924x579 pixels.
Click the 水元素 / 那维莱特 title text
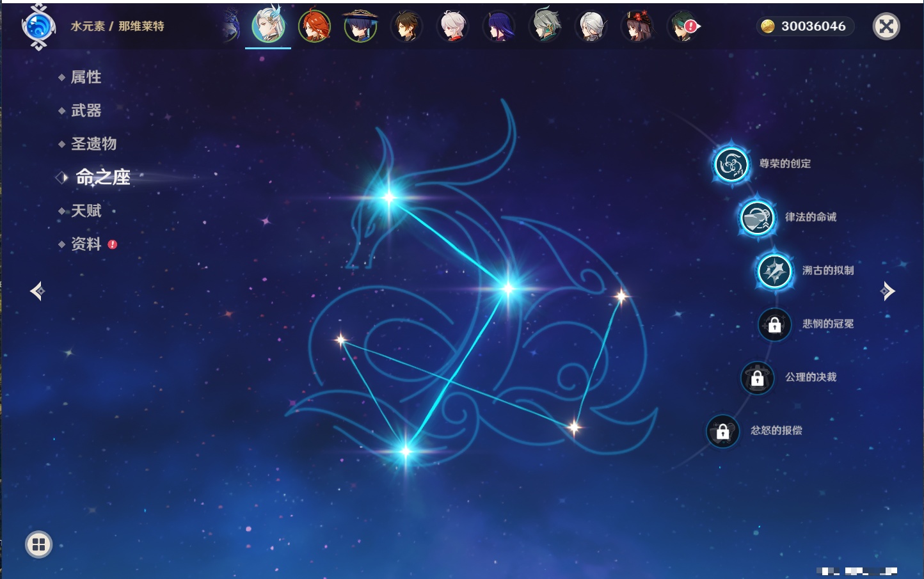(117, 26)
